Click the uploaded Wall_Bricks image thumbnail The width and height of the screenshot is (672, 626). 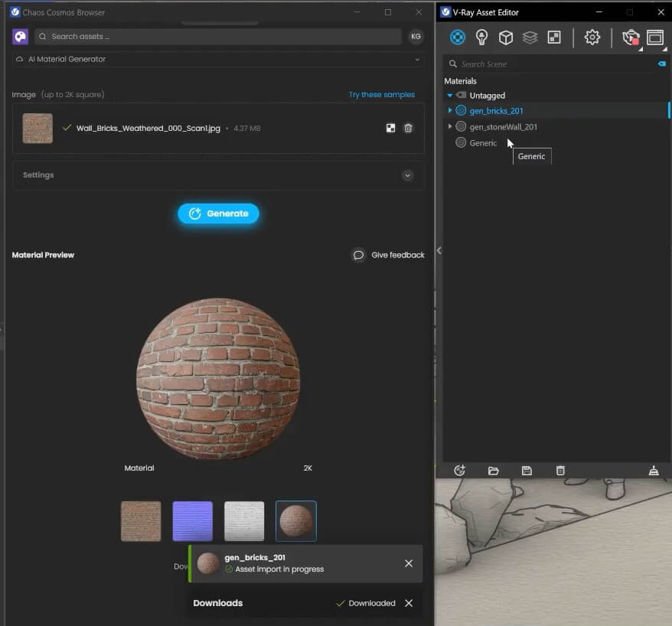coord(38,128)
